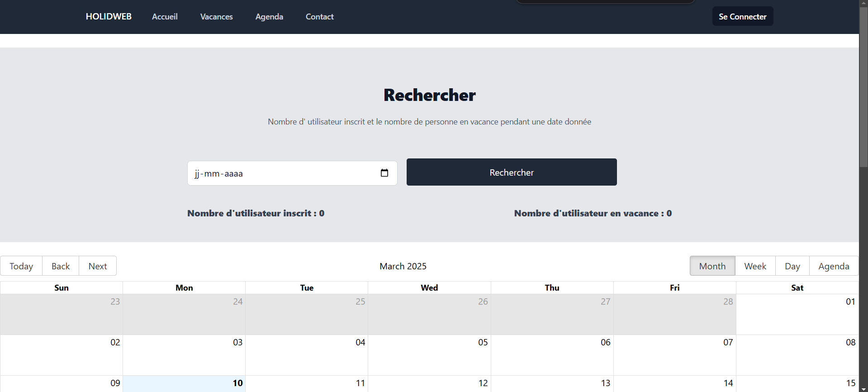Select calendar date 05
The width and height of the screenshot is (868, 392).
[x=483, y=342]
